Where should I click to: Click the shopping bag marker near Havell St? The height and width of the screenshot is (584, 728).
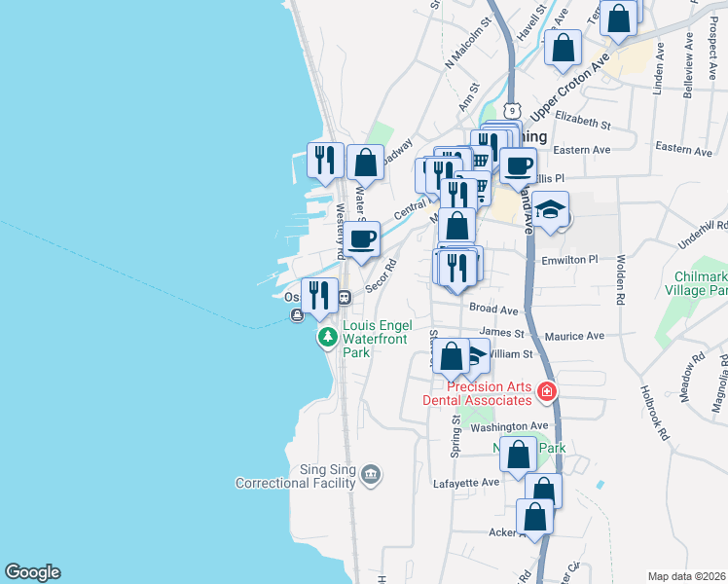click(563, 48)
